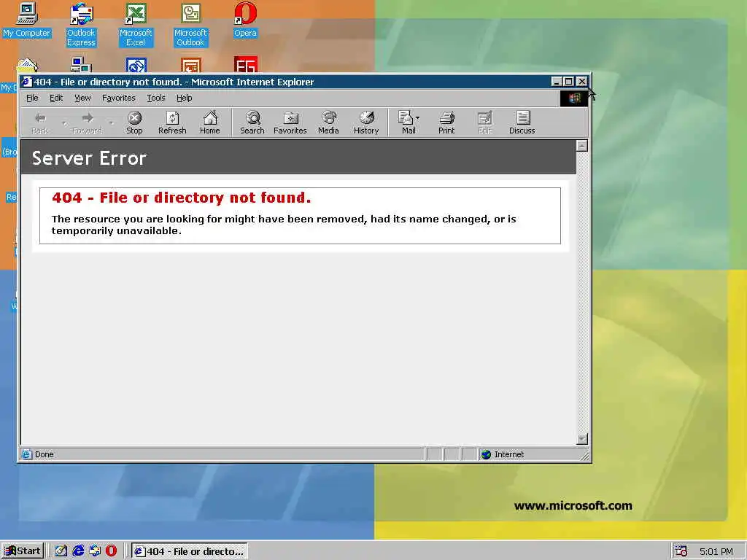Launch Opera from quick launch

pos(111,551)
